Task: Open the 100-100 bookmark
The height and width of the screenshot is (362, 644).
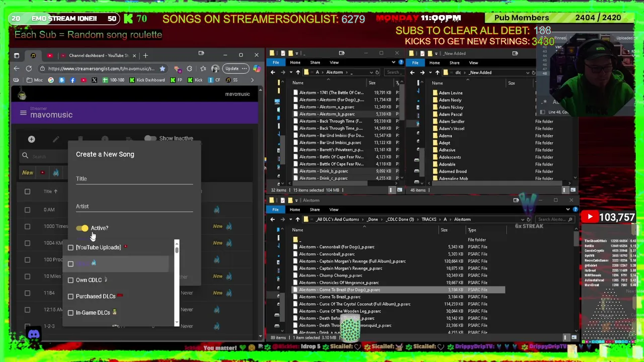Action: [113, 80]
